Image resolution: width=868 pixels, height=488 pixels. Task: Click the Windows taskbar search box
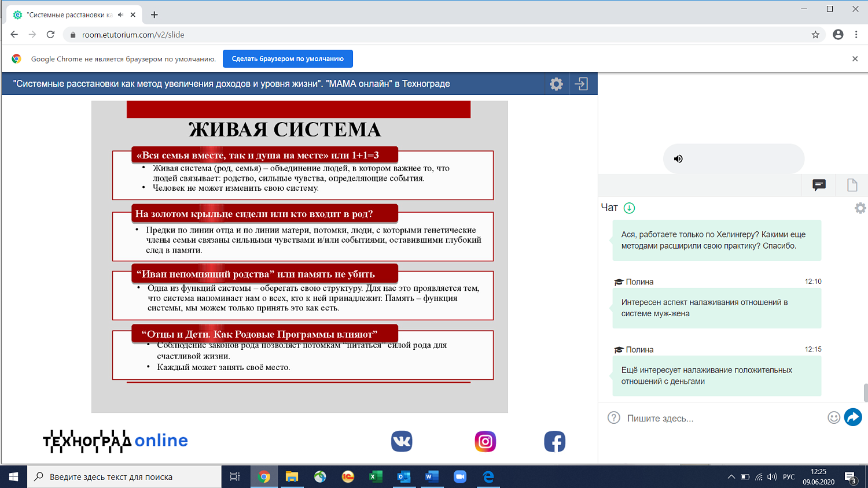(x=124, y=477)
